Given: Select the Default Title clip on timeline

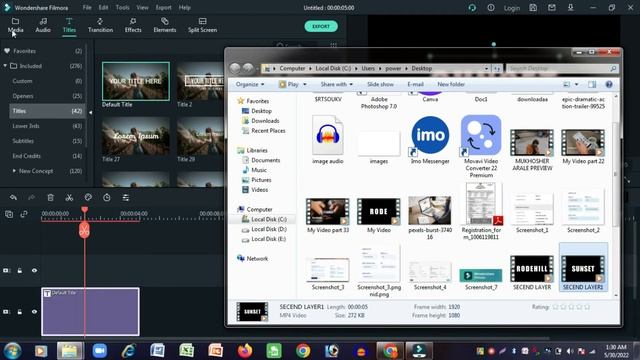Looking at the screenshot, I should (x=90, y=311).
